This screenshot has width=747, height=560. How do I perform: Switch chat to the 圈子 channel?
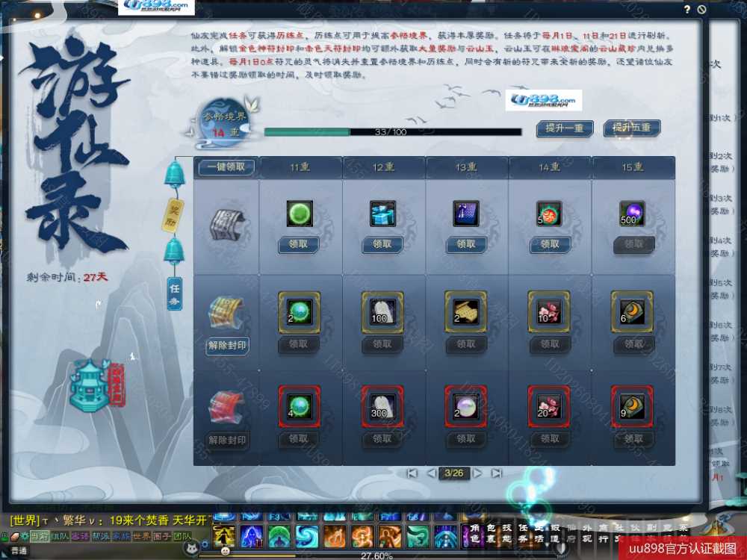click(162, 536)
